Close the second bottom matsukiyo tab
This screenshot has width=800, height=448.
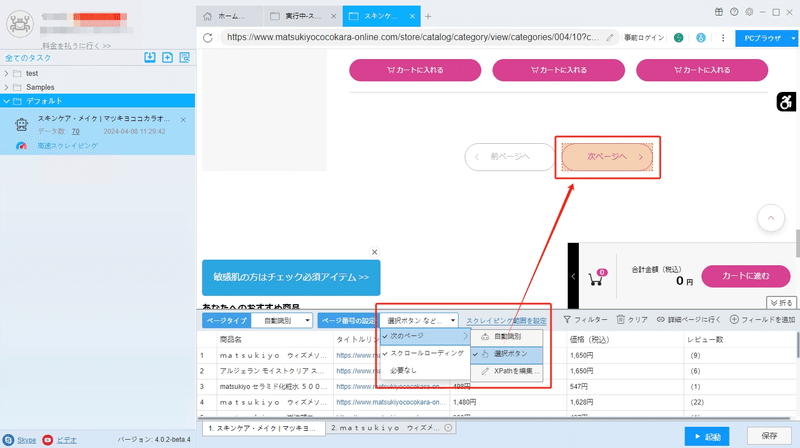(448, 428)
